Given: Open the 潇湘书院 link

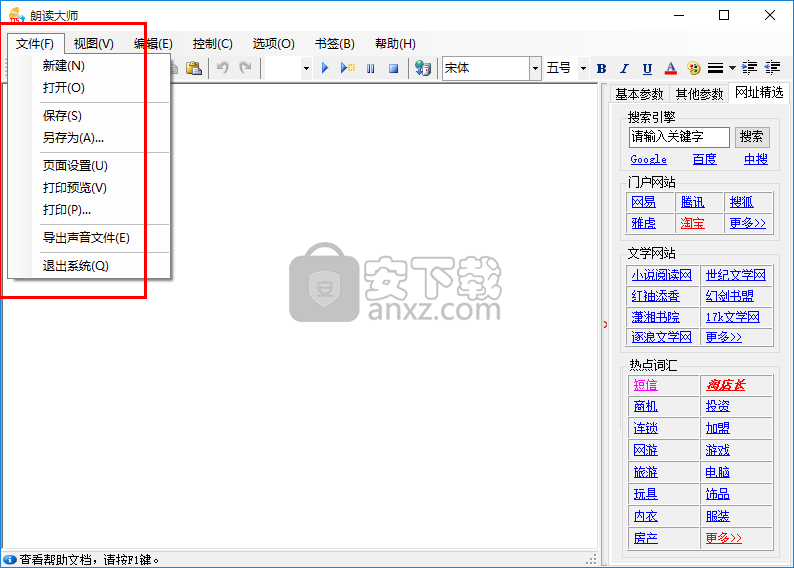Looking at the screenshot, I should point(656,317).
